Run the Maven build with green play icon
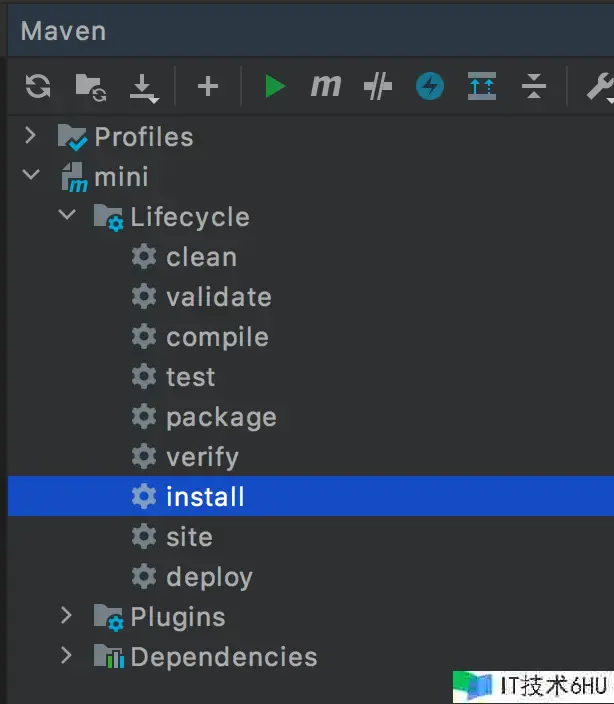Image resolution: width=614 pixels, height=704 pixels. (x=274, y=87)
